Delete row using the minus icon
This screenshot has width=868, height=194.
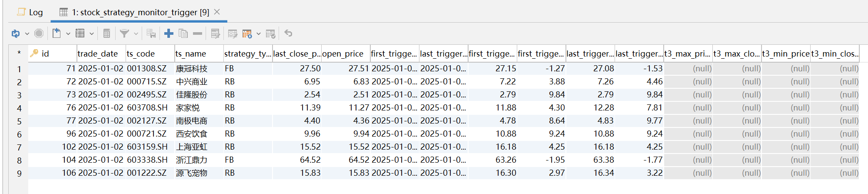(197, 33)
